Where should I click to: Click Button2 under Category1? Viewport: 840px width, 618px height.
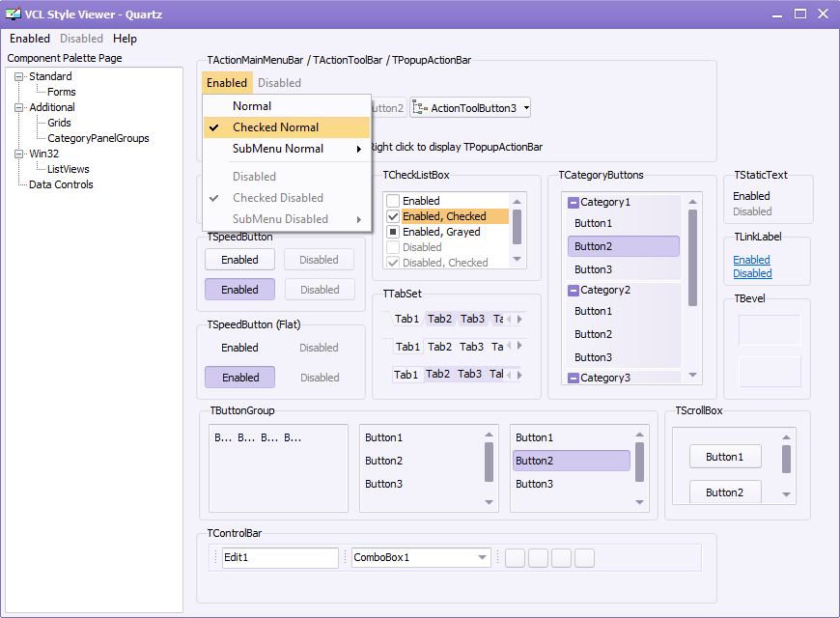click(x=623, y=246)
